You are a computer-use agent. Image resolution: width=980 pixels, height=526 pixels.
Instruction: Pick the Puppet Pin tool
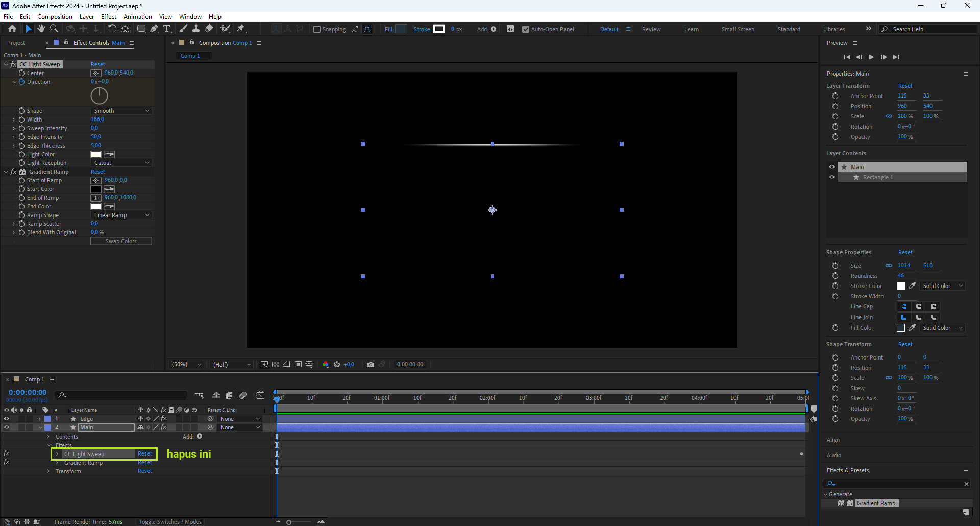click(241, 29)
